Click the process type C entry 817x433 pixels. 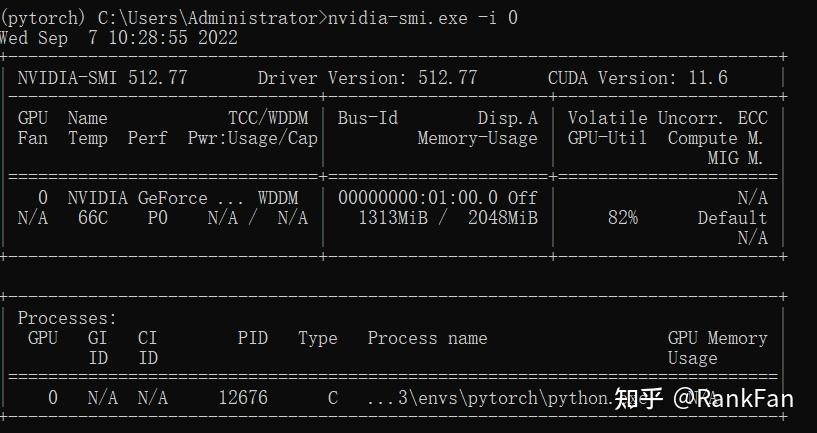pos(333,399)
